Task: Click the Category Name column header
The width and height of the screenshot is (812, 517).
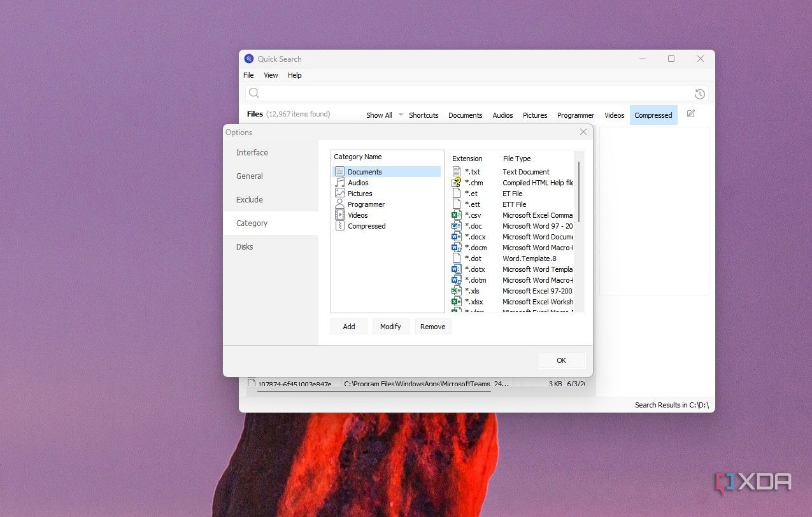Action: tap(358, 157)
